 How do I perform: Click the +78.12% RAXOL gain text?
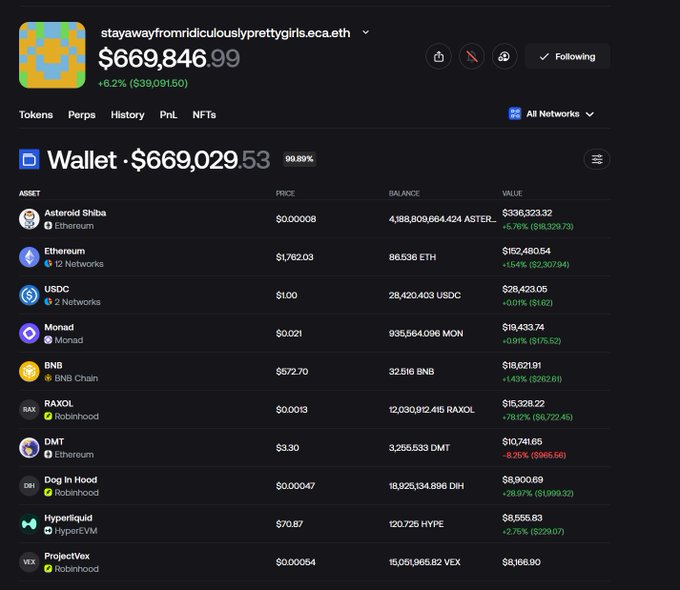pyautogui.click(x=537, y=417)
